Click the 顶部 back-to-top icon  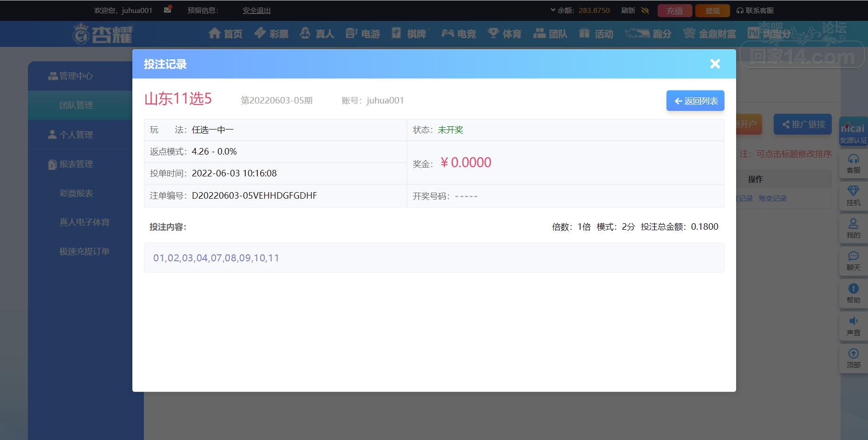[854, 359]
